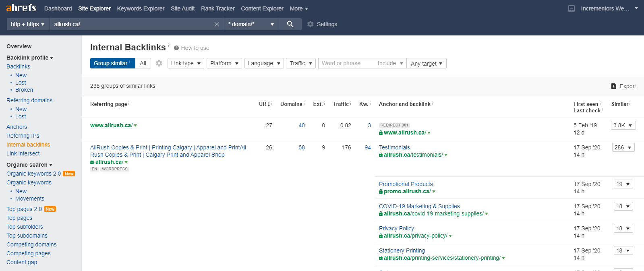Open COVID-19 Marketing & Supplies link
The image size is (644, 271).
tap(419, 206)
